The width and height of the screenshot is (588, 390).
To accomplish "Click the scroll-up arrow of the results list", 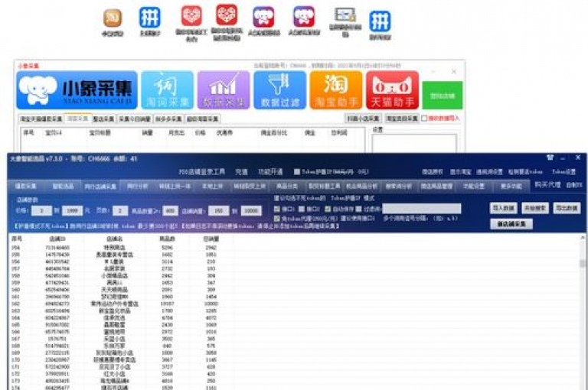I will click(x=583, y=238).
